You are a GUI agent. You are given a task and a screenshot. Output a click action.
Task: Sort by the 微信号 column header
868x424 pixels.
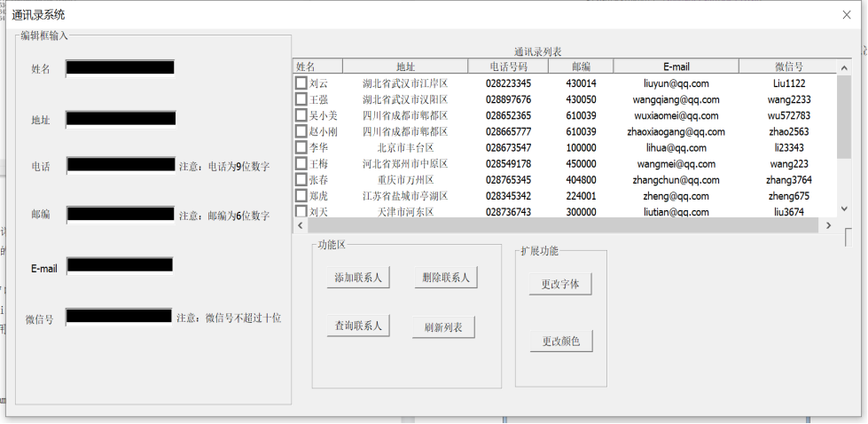(x=787, y=67)
